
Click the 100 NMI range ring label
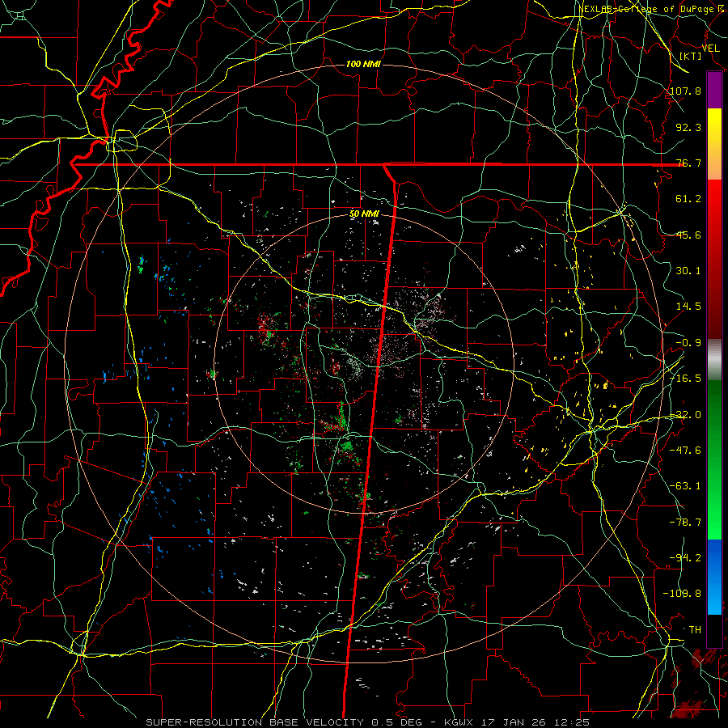pos(363,64)
